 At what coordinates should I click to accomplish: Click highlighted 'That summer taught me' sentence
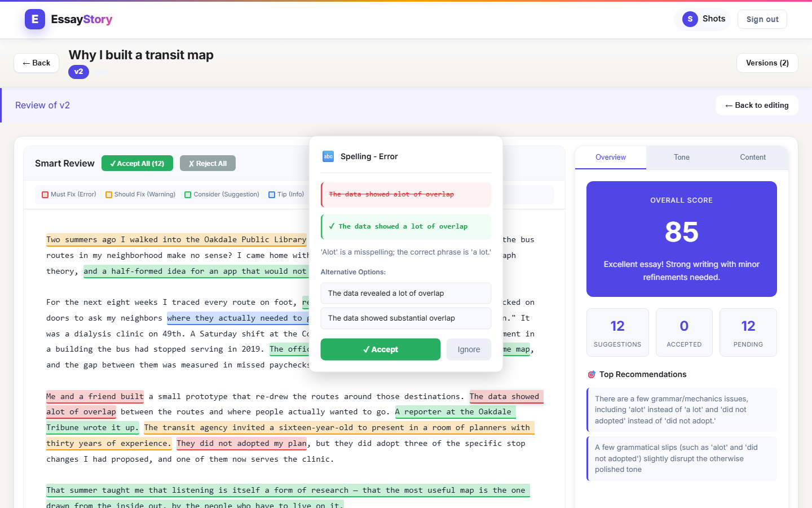click(x=288, y=490)
